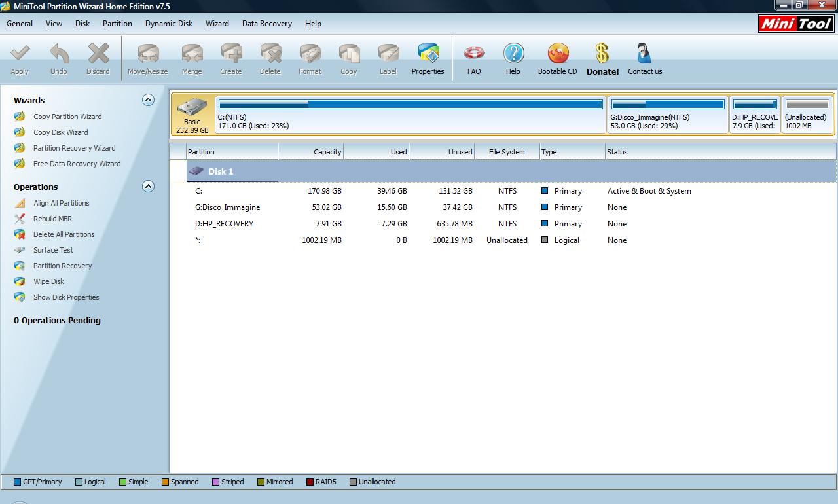Click the Donate dollar icon

click(602, 53)
